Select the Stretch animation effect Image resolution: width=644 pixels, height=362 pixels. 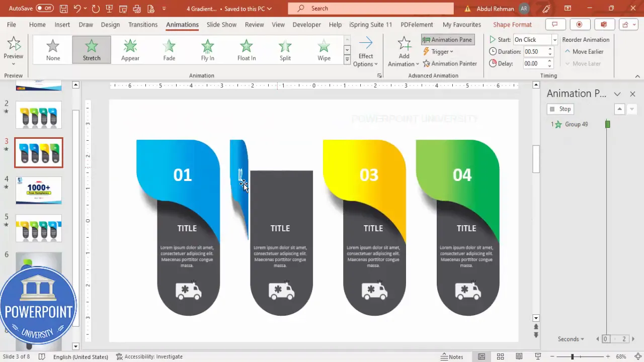(x=91, y=49)
